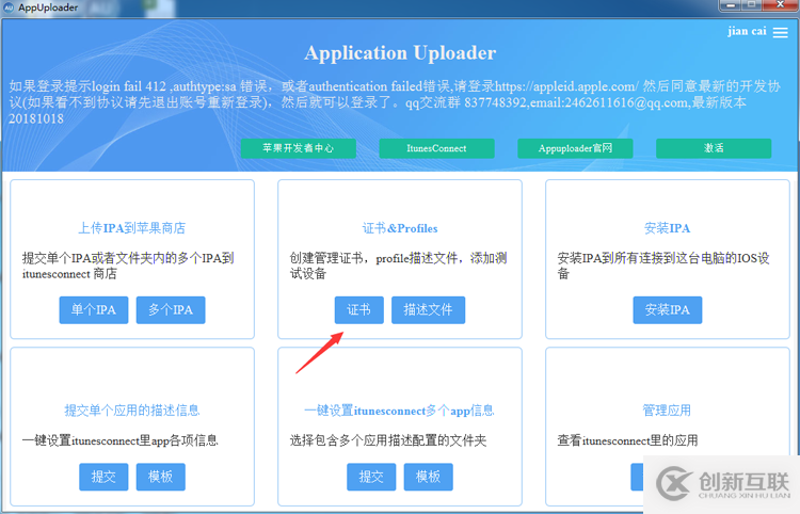This screenshot has height=514, width=800.
Task: Select the 管理应用 heading link
Action: pos(667,410)
